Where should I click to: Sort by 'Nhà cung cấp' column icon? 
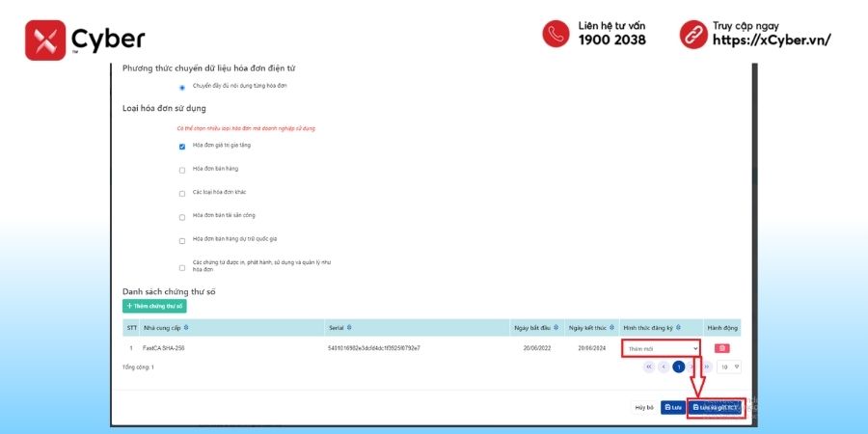186,328
